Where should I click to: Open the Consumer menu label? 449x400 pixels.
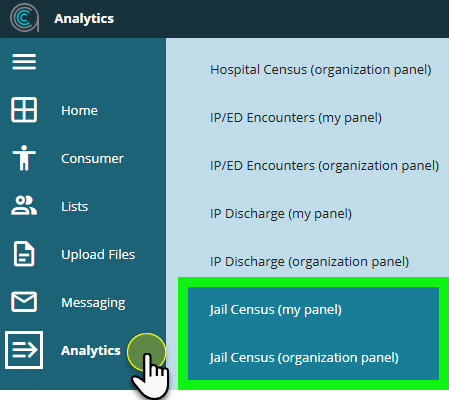click(92, 158)
